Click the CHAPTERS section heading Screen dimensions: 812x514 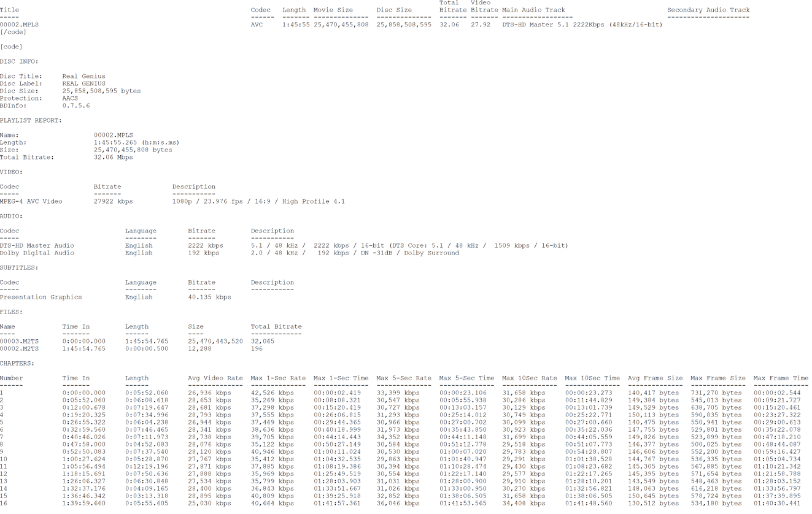click(x=17, y=363)
